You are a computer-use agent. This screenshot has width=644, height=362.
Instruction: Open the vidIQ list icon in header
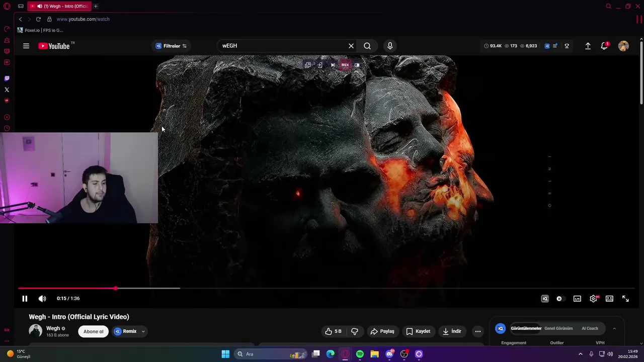(x=555, y=46)
